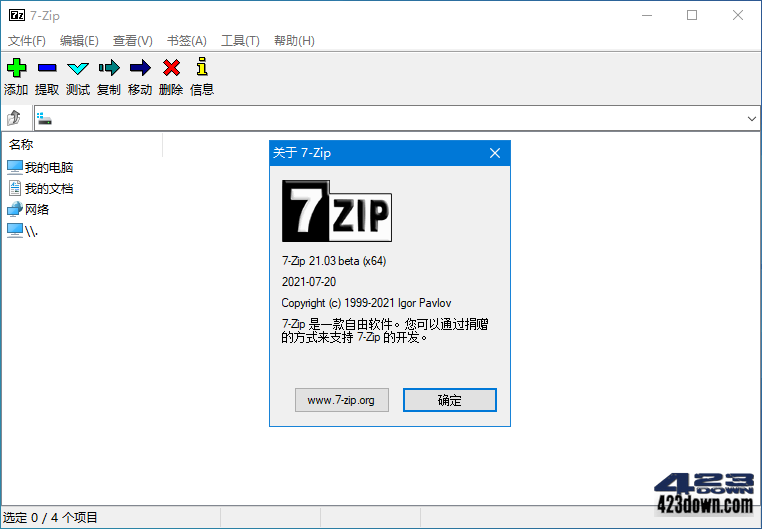The width and height of the screenshot is (762, 529).
Task: Maximize the 7-Zip main window
Action: (x=692, y=16)
